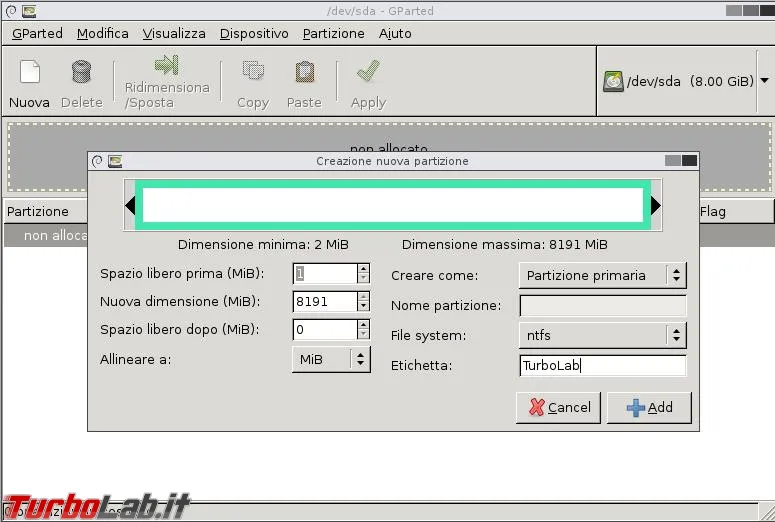Open the Modifica menu

click(103, 34)
